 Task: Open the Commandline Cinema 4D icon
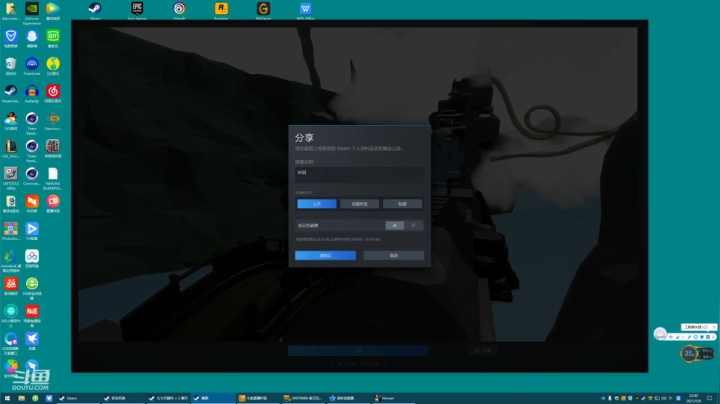(x=32, y=176)
